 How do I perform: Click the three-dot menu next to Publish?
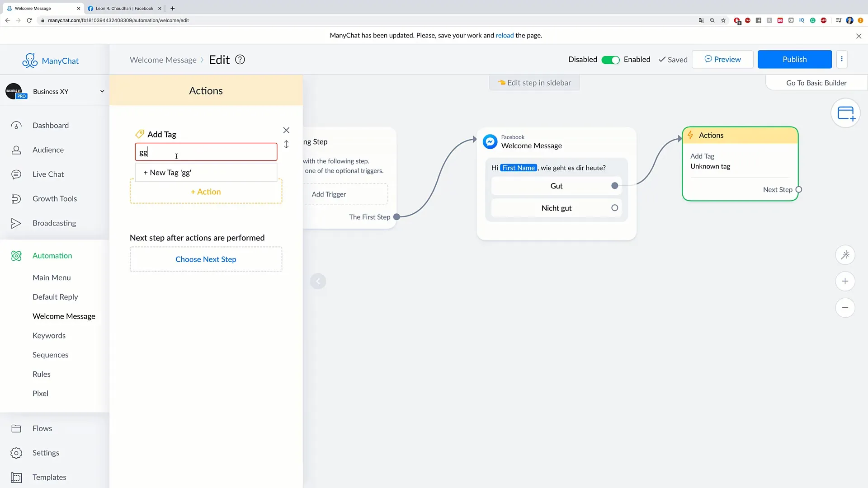click(x=842, y=59)
